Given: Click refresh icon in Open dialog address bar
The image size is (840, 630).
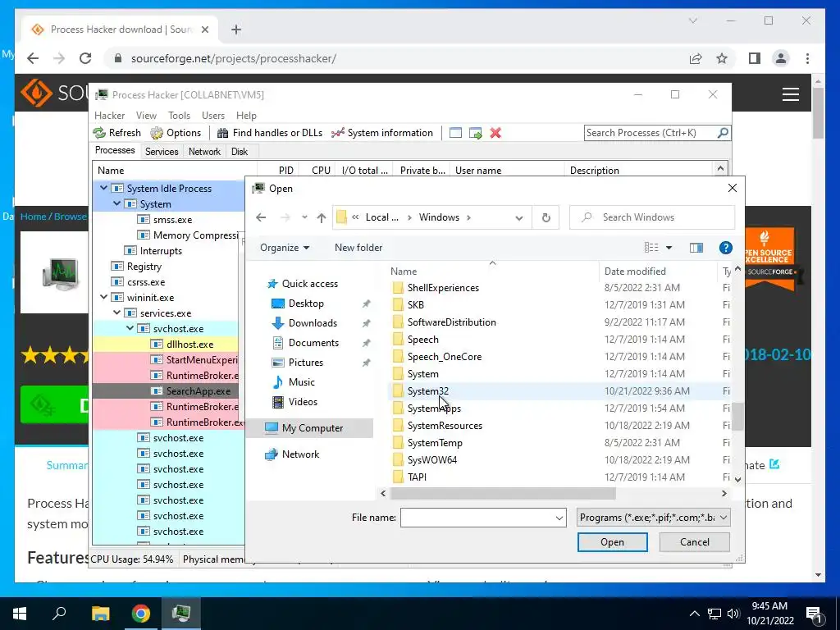Looking at the screenshot, I should click(546, 217).
